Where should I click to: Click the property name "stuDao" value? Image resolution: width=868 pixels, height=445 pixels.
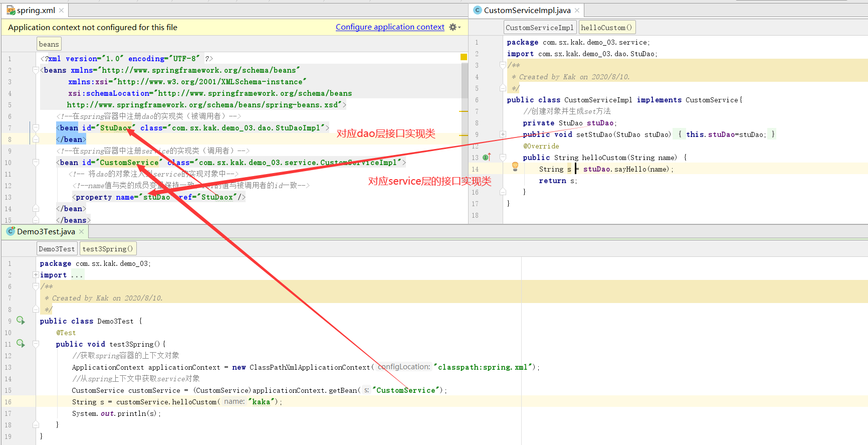click(x=156, y=197)
